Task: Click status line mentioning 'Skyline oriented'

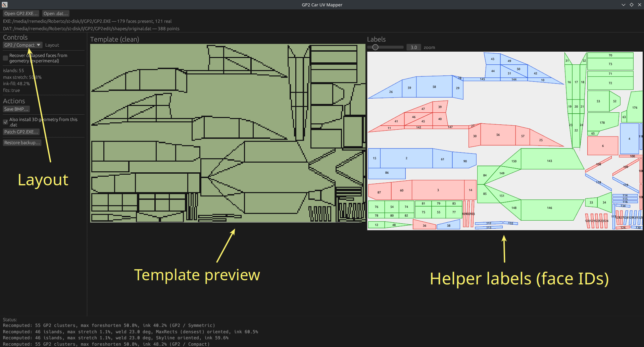Action: (116, 338)
